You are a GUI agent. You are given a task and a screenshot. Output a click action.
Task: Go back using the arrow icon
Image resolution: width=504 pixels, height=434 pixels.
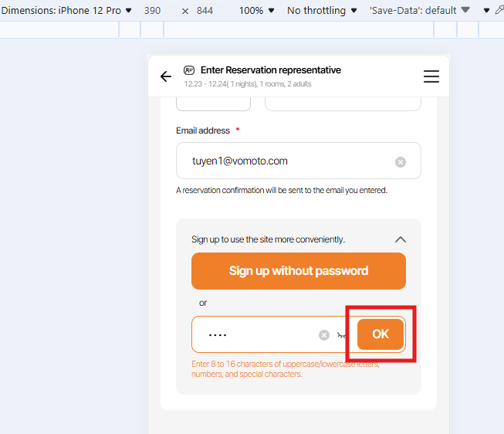click(166, 76)
